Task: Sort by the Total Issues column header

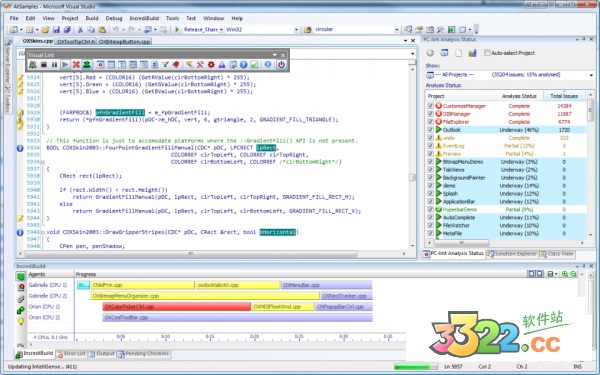Action: pyautogui.click(x=564, y=96)
